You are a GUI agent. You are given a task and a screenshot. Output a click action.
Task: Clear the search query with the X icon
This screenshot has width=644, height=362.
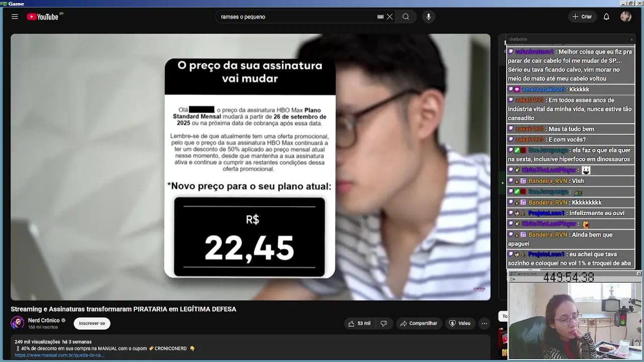point(389,17)
